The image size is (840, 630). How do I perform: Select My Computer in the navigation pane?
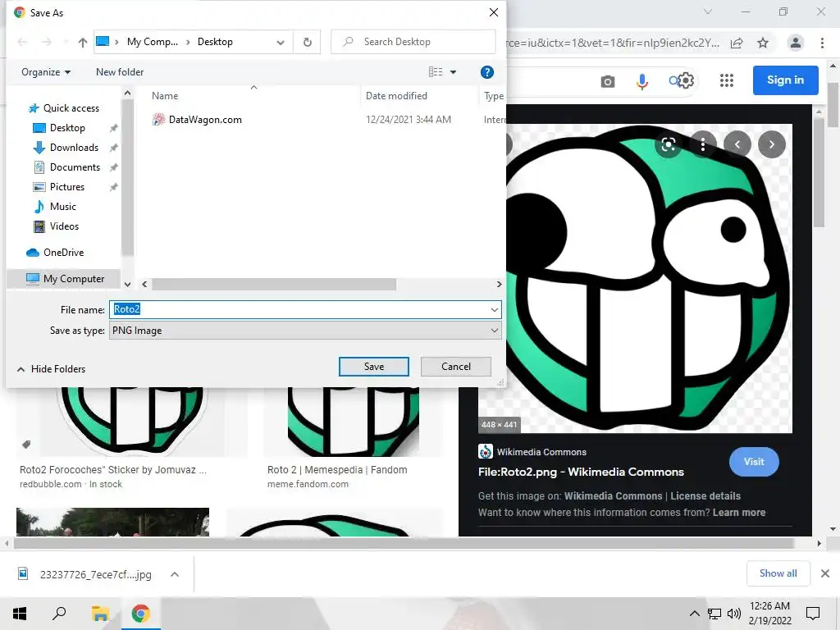(66, 279)
